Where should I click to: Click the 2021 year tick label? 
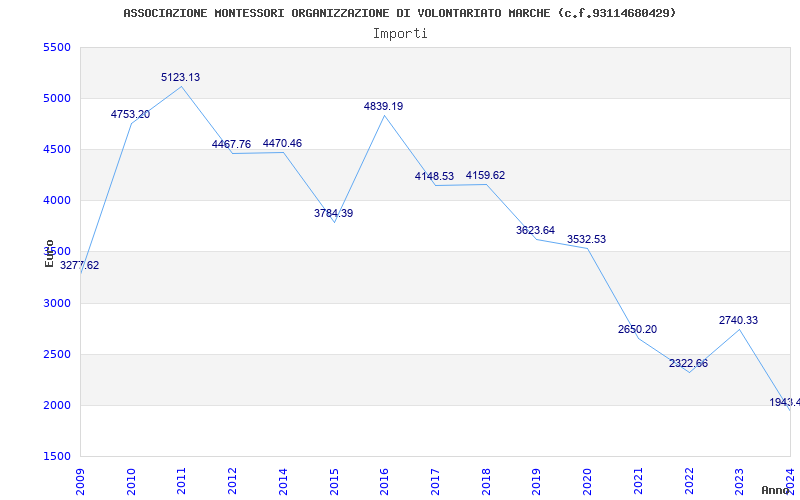click(x=638, y=481)
